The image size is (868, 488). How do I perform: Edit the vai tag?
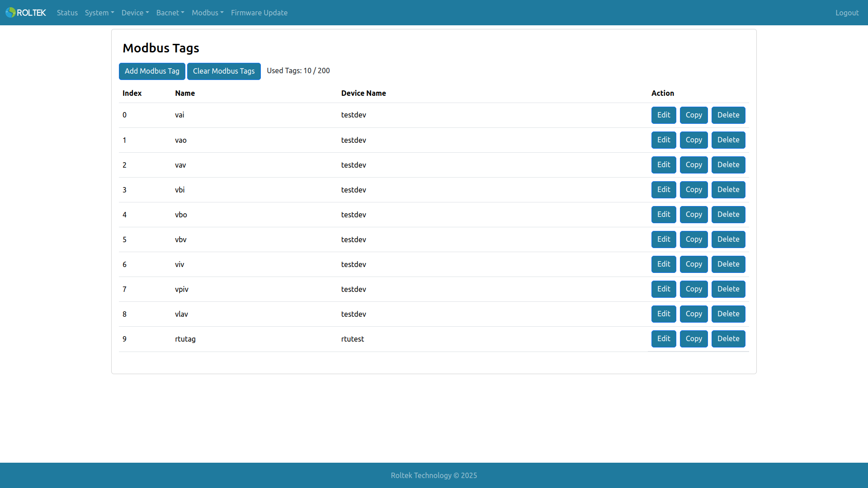click(x=664, y=115)
